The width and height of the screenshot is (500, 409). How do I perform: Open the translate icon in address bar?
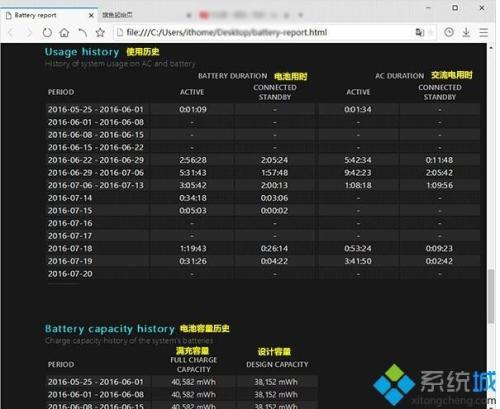(419, 32)
